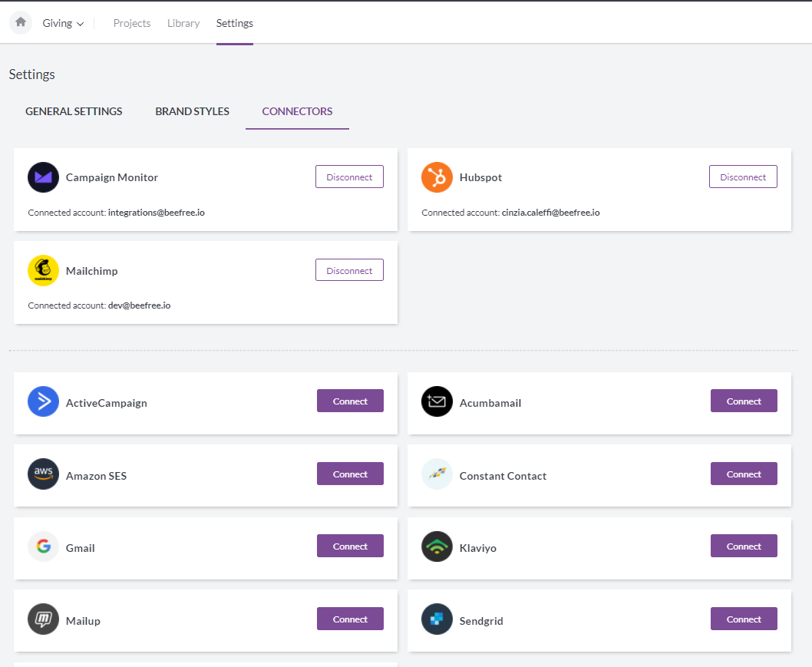This screenshot has width=812, height=667.
Task: Disconnect the Campaign Monitor account
Action: click(349, 177)
